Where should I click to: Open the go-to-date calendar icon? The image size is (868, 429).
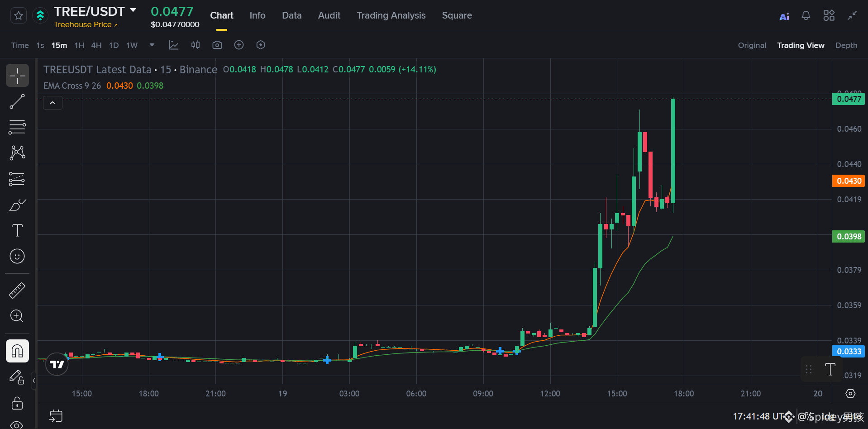[56, 416]
